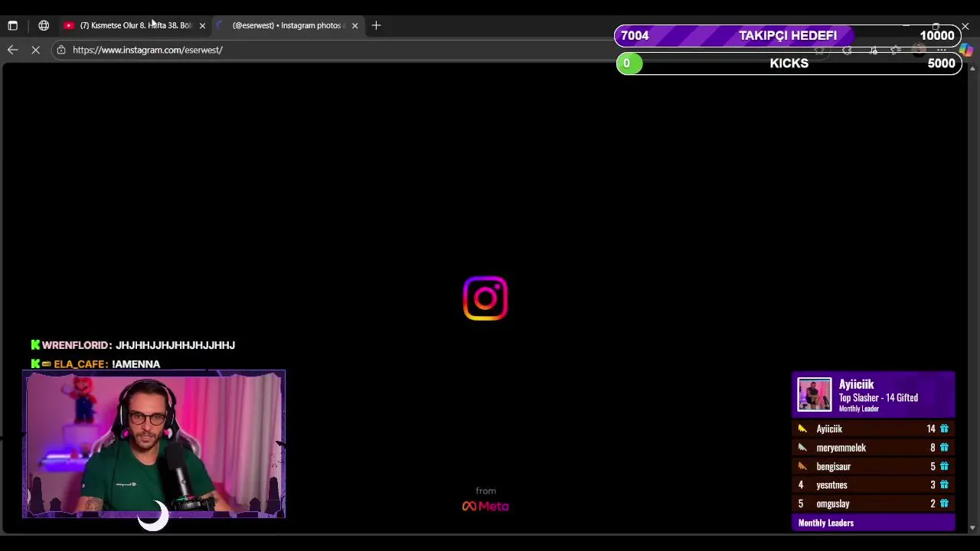Close the browser window
Screen dimensions: 980x551
coord(965,26)
